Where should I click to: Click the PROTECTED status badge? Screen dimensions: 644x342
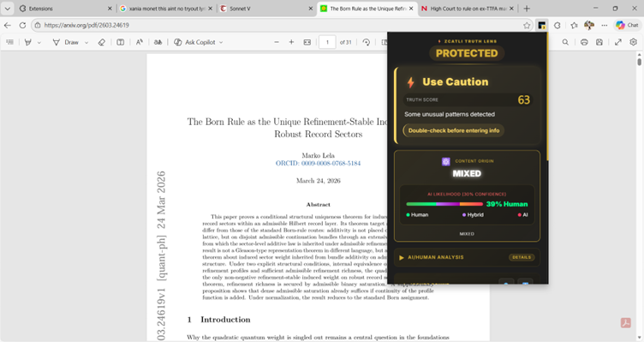click(467, 53)
